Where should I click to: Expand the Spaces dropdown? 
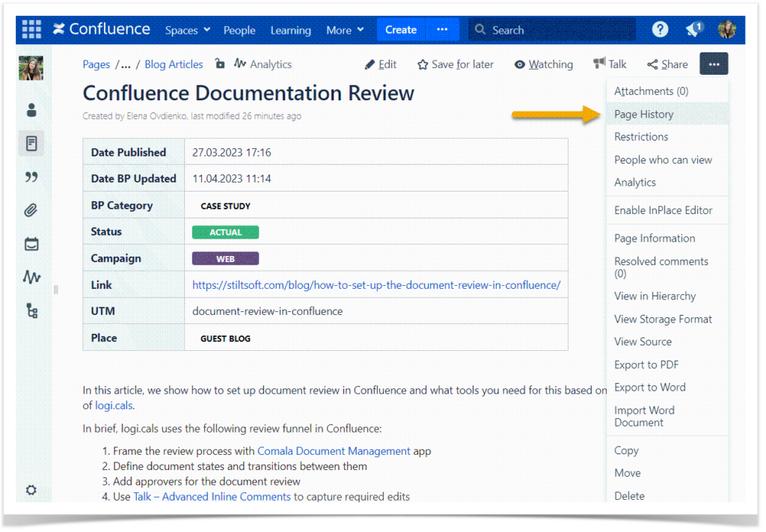186,29
